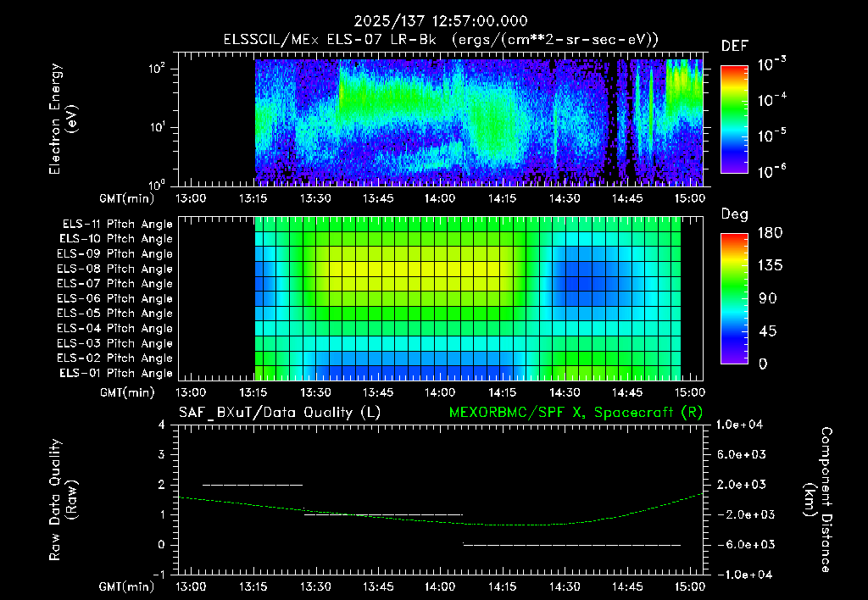
Task: Click the GMT(min) label under pitch angle panel
Action: (x=127, y=393)
